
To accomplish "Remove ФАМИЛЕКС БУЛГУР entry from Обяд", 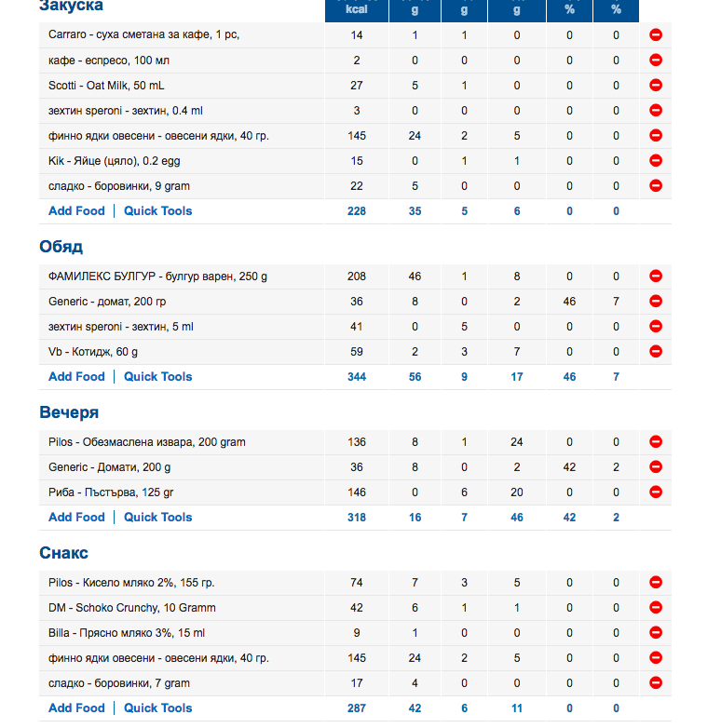I will [x=655, y=276].
